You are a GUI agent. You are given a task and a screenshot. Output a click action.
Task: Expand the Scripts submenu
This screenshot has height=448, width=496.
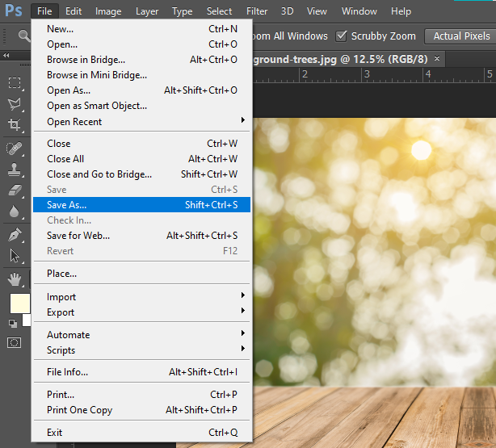coord(141,350)
